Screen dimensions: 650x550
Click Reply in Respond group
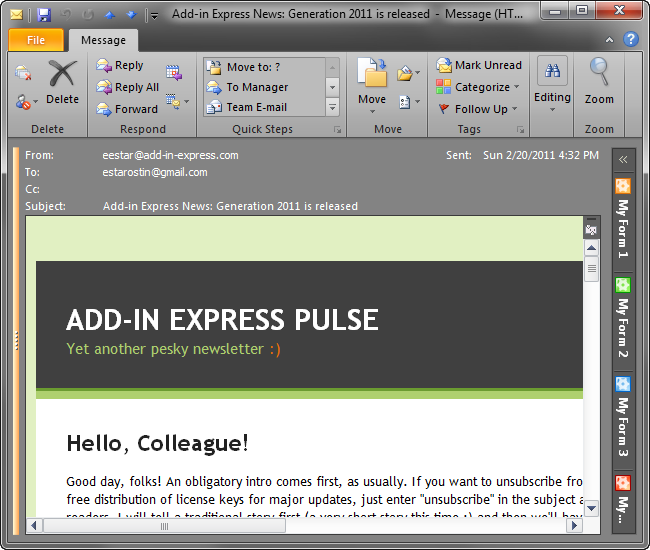[x=120, y=65]
